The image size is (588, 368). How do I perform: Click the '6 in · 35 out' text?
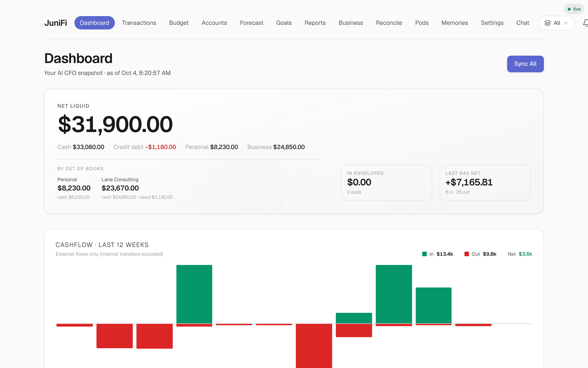pyautogui.click(x=457, y=192)
